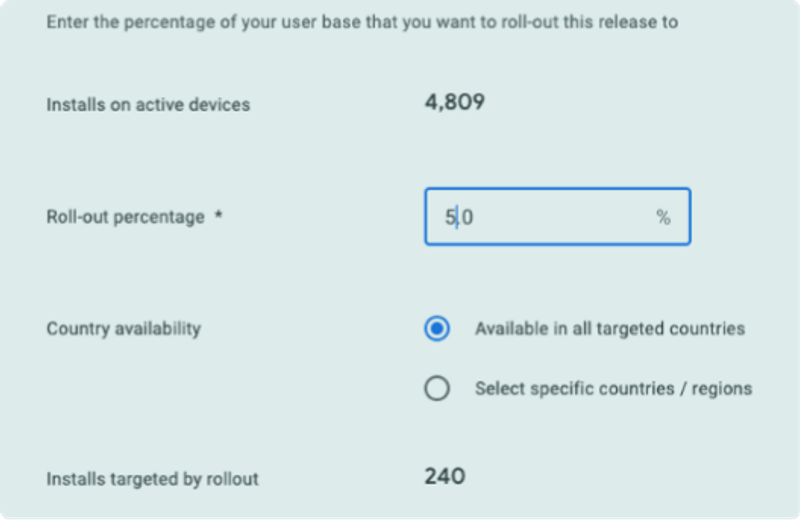Choose the Select specific countries / regions radio
800x520 pixels.
[x=437, y=388]
